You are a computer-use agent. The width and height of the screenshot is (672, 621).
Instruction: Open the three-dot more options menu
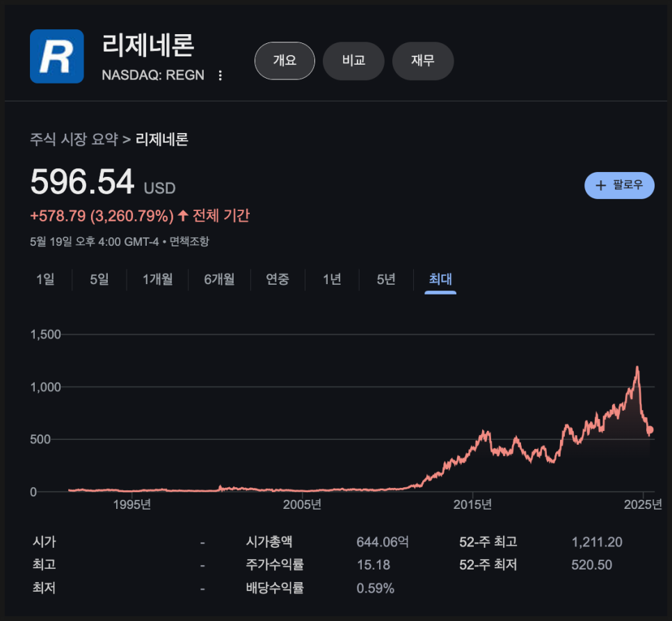[220, 75]
